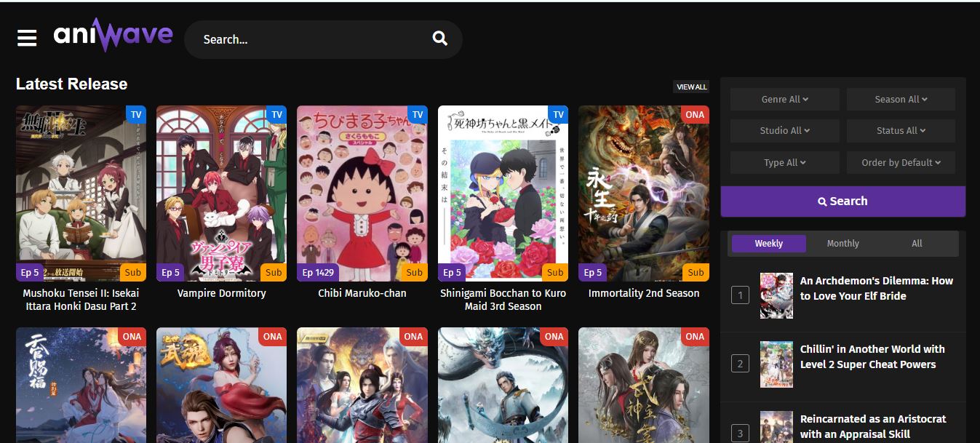Viewport: 980px width, 443px height.
Task: Click the magnifier icon in search bar
Action: pos(439,39)
